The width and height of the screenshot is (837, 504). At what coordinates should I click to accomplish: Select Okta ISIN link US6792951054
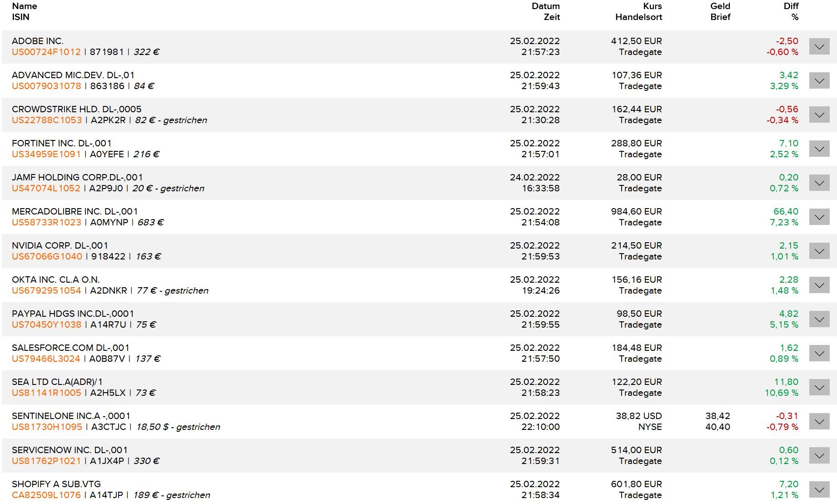pos(46,290)
